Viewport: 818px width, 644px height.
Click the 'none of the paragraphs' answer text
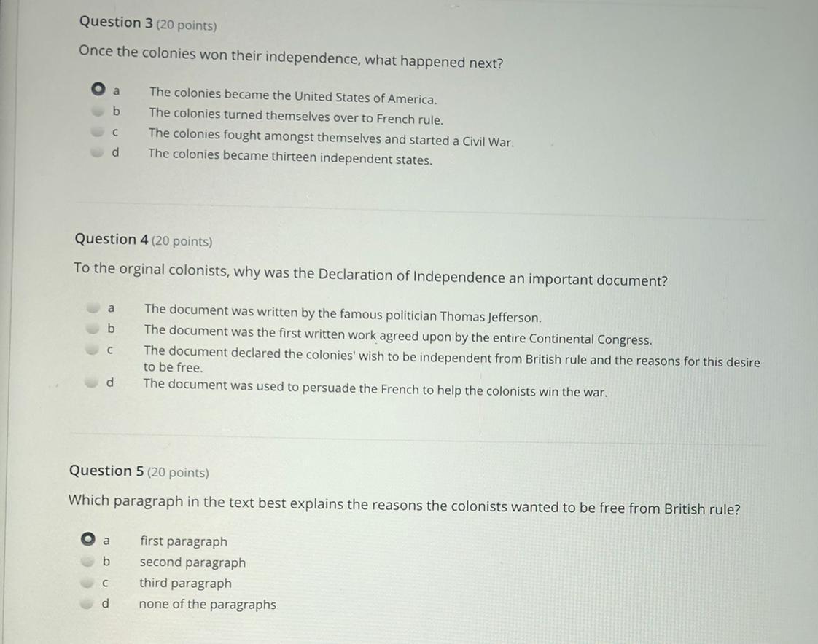[208, 604]
